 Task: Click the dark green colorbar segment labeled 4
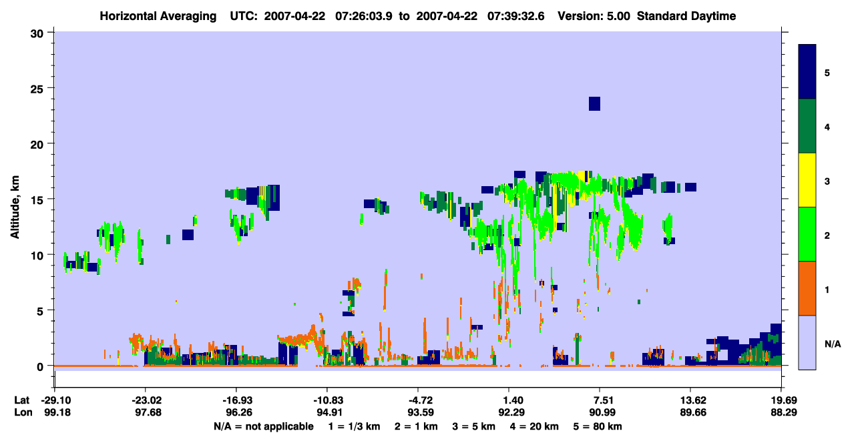808,126
